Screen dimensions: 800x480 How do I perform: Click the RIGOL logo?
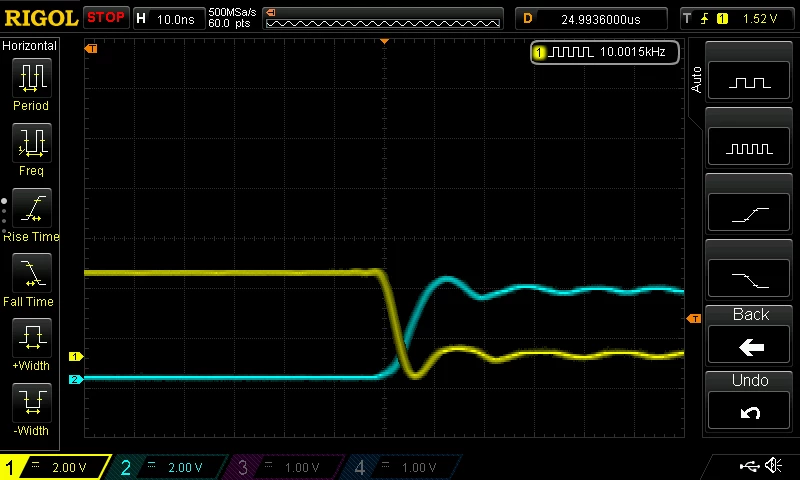[41, 18]
